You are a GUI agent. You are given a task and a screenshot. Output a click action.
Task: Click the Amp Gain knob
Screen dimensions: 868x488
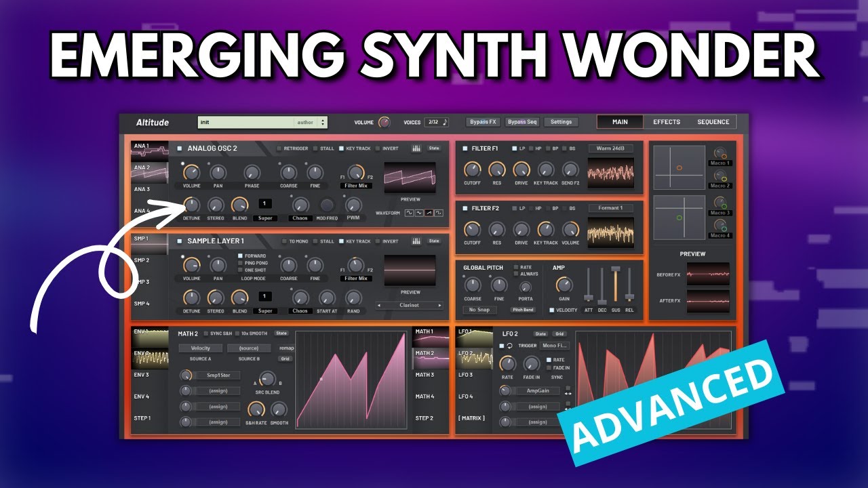coord(563,285)
